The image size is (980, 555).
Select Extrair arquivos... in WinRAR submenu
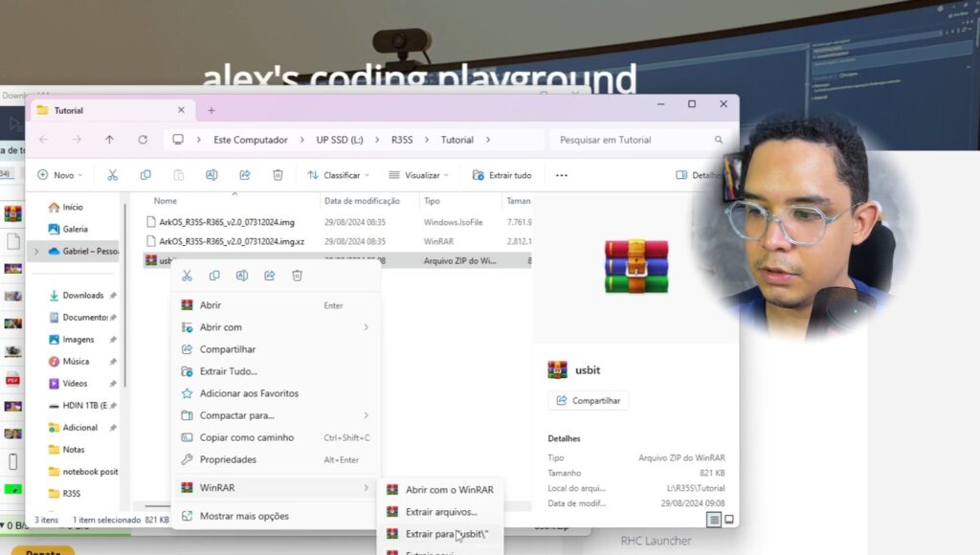[440, 511]
